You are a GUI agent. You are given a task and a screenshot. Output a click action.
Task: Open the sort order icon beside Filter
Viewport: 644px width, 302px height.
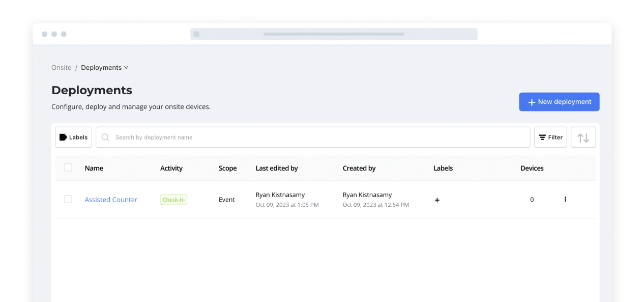pyautogui.click(x=583, y=137)
